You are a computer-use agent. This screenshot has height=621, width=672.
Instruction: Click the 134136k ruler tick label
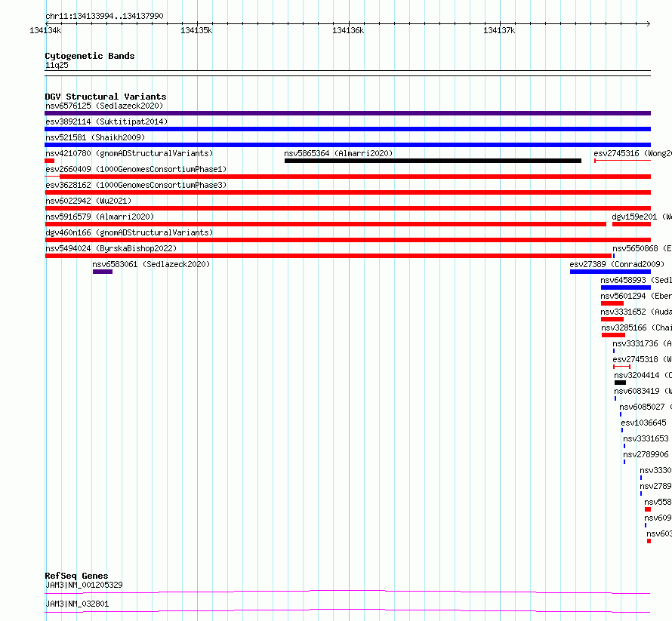click(348, 30)
